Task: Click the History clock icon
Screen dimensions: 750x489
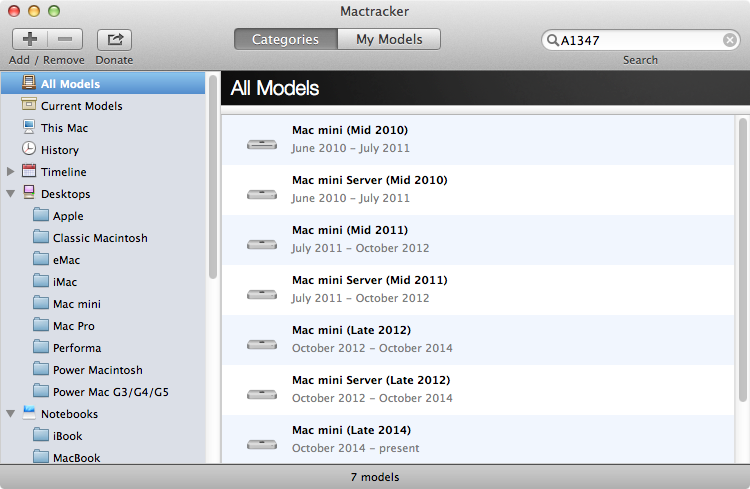Action: click(x=29, y=149)
